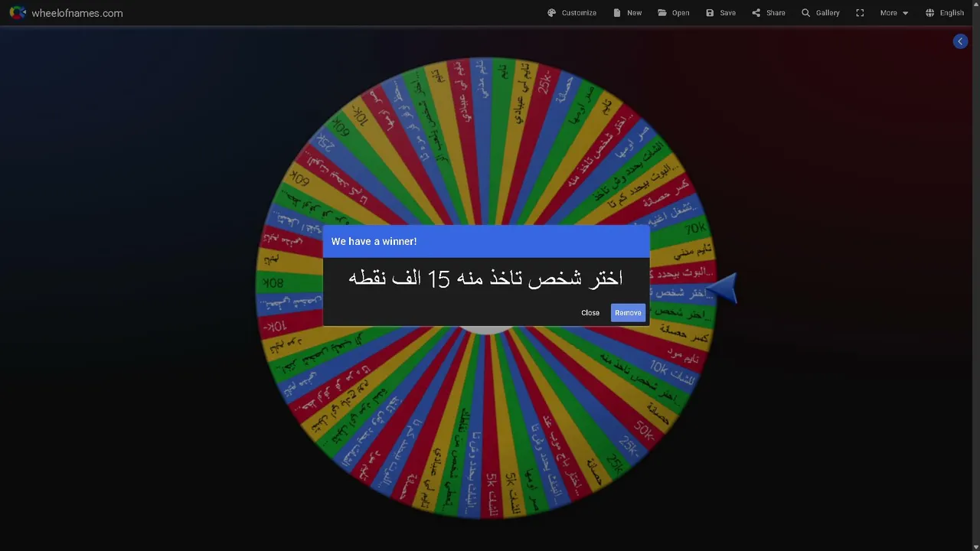
Task: Open the wheelofnames.com home link
Action: [x=77, y=13]
